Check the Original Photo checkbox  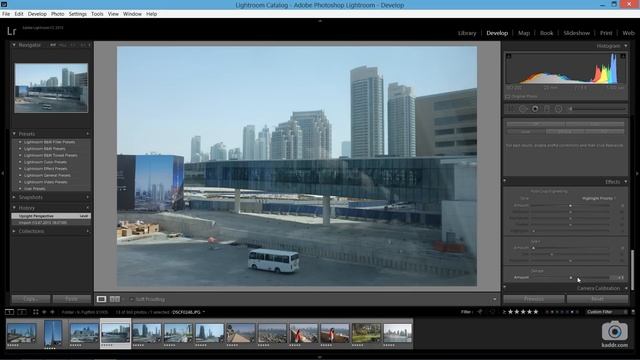click(x=508, y=97)
